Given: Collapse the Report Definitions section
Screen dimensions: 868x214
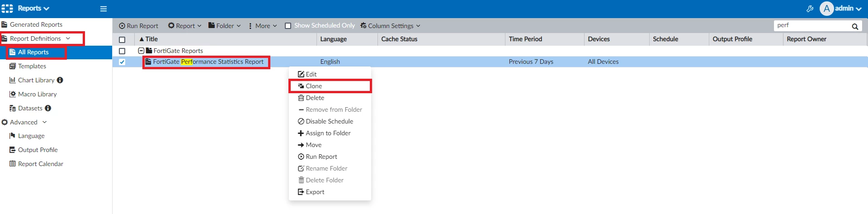Looking at the screenshot, I should 68,38.
